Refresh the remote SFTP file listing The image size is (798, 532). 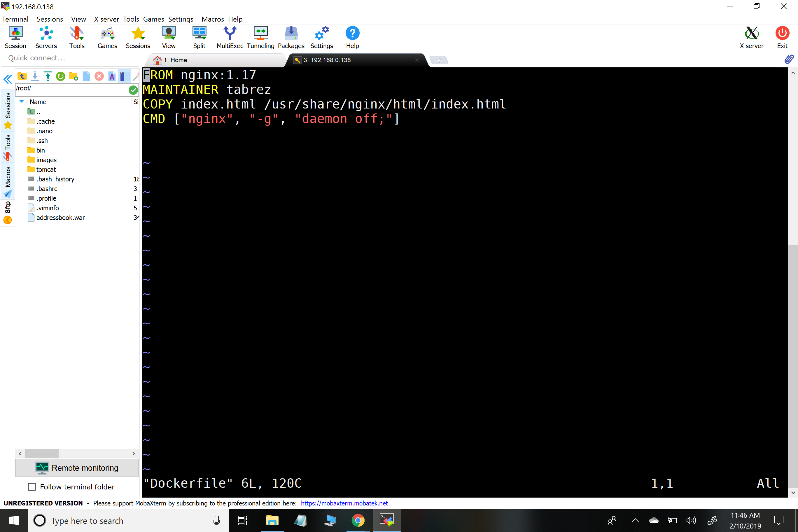(x=60, y=76)
